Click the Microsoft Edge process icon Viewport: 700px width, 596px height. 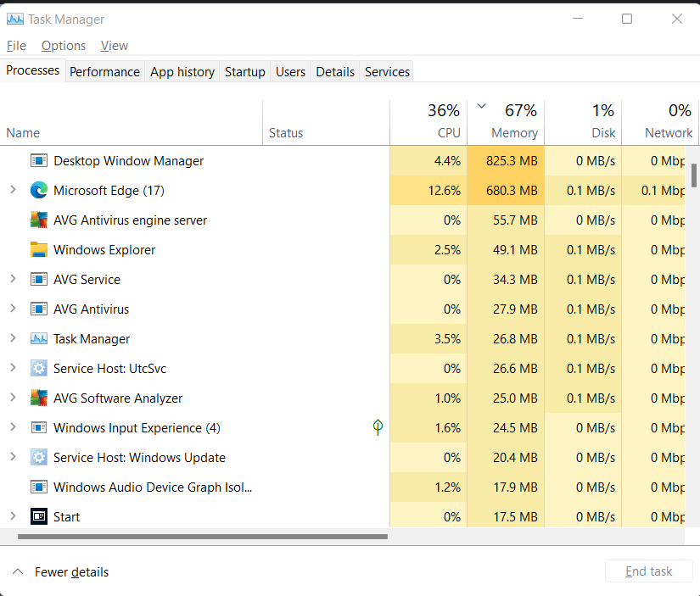39,191
